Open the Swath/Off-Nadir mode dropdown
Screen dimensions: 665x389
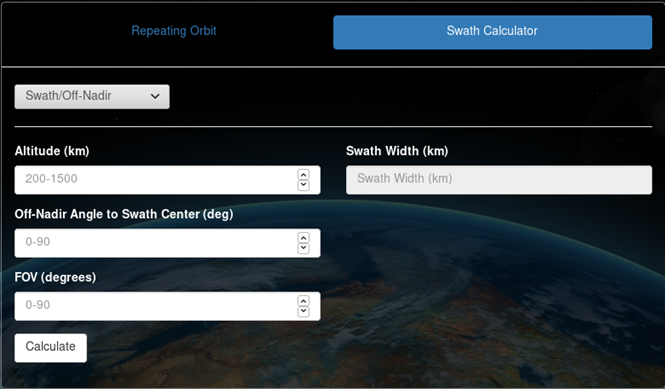pos(92,97)
